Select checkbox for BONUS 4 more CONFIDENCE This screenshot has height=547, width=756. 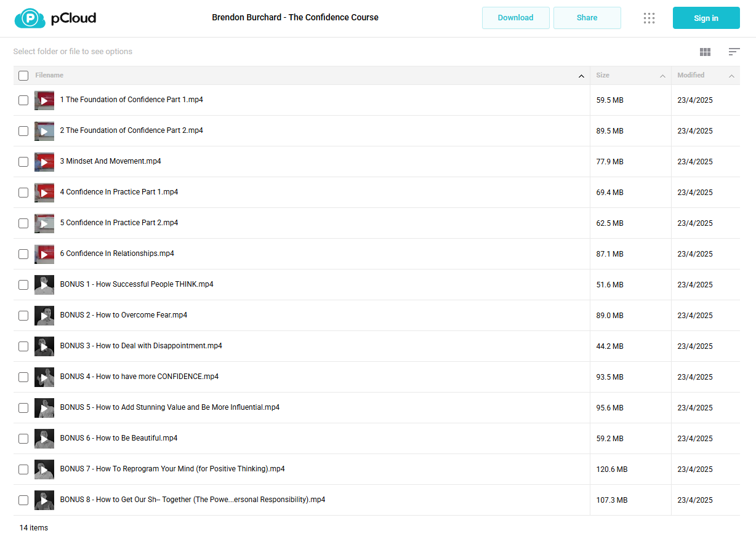click(x=23, y=377)
